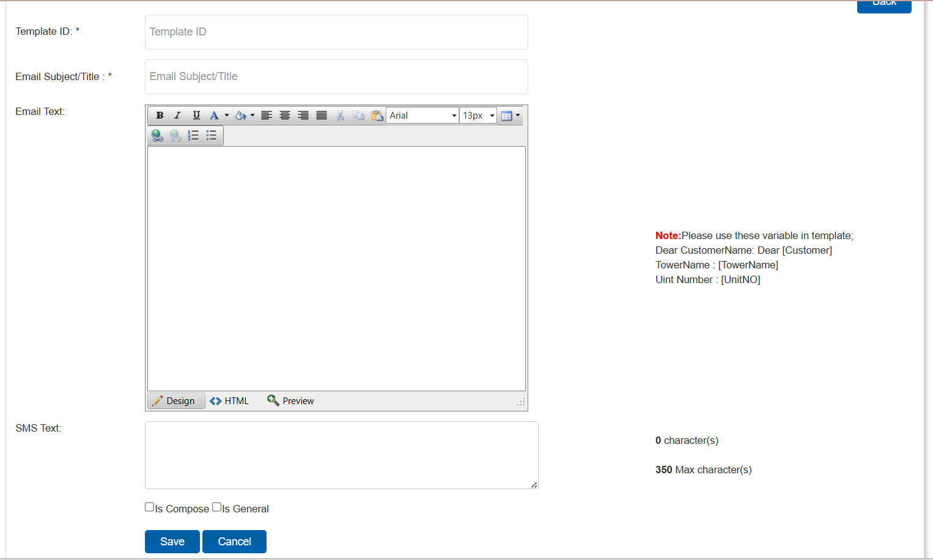The width and height of the screenshot is (933, 560).
Task: Enable the Is General checkbox
Action: [x=217, y=507]
